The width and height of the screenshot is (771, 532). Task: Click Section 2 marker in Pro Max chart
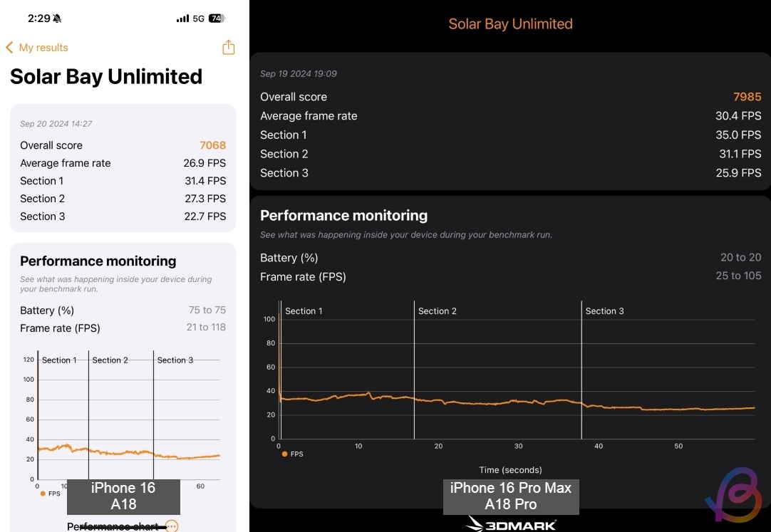(437, 311)
